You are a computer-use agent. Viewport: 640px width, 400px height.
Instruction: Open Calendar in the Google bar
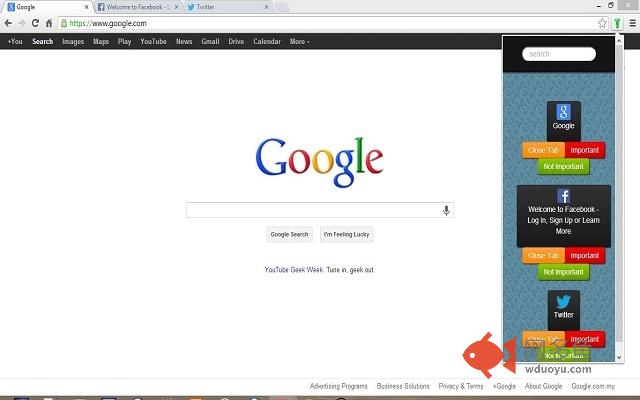click(267, 41)
